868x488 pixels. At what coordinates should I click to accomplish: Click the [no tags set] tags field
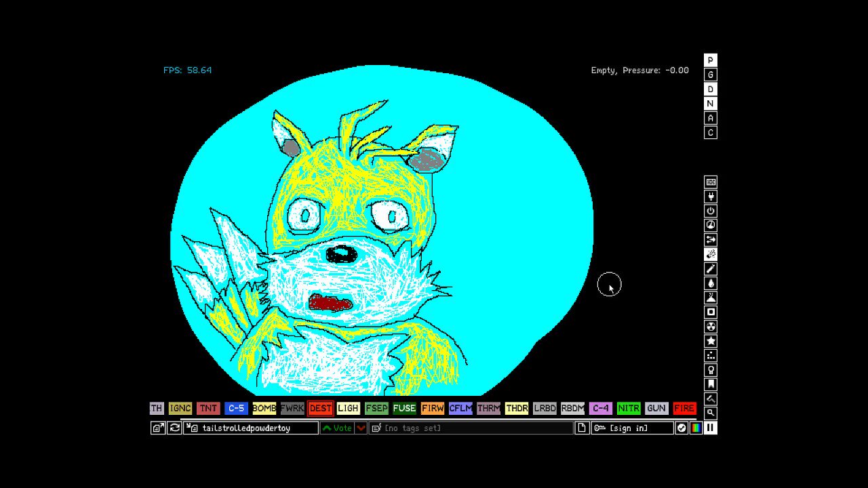coord(471,428)
